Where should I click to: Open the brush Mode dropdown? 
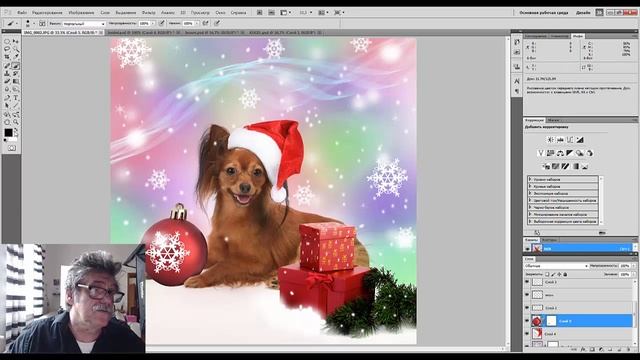pyautogui.click(x=84, y=24)
